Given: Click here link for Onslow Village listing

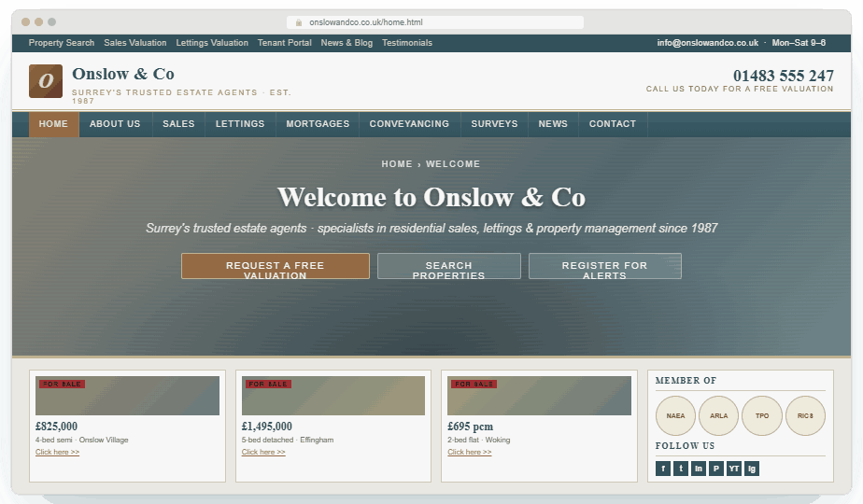Looking at the screenshot, I should pyautogui.click(x=57, y=452).
